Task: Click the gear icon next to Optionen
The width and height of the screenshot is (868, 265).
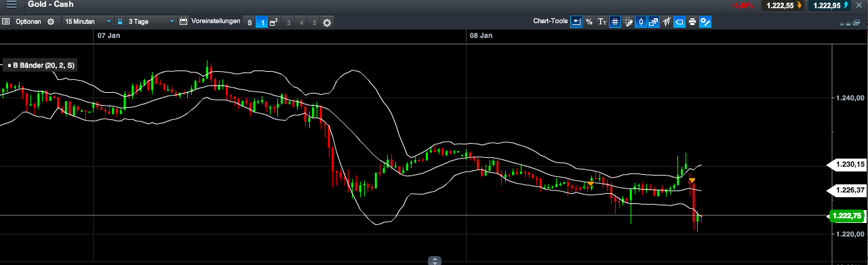Action: [x=50, y=22]
